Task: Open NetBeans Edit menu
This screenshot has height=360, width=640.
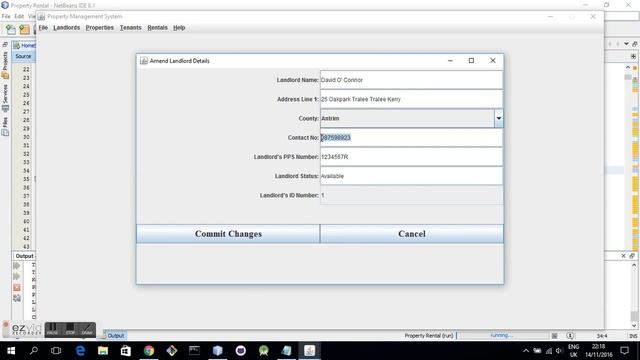Action: coord(19,16)
